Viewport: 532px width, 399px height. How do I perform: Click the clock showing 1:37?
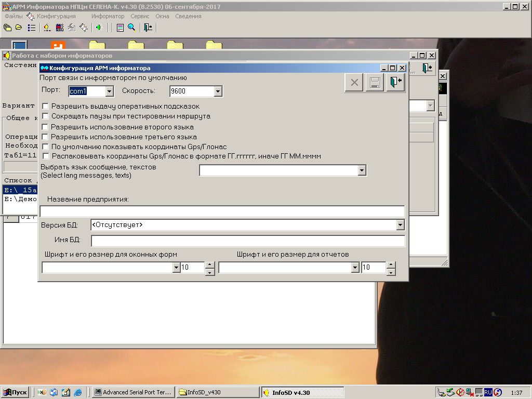coord(516,393)
